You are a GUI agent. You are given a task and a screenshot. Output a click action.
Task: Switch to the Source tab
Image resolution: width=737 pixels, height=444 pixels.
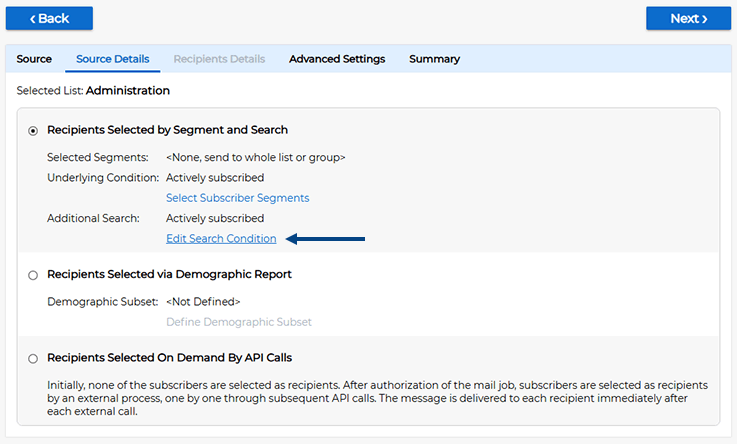34,59
